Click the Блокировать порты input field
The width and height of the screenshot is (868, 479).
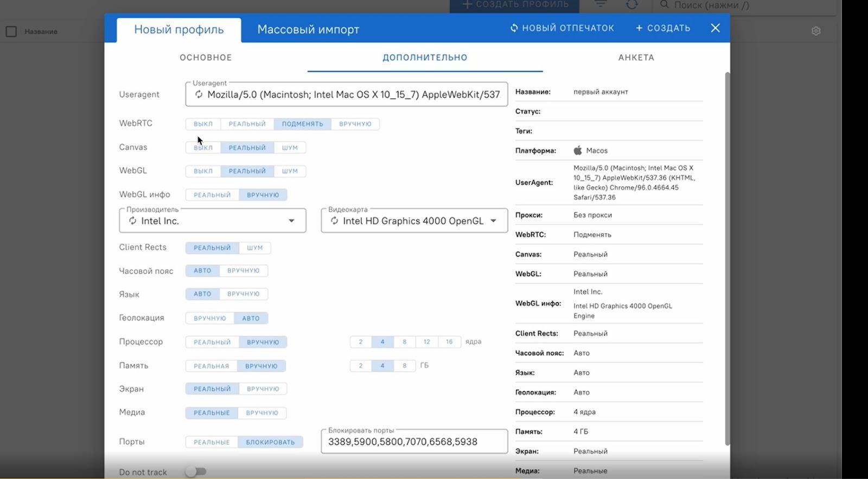click(414, 442)
